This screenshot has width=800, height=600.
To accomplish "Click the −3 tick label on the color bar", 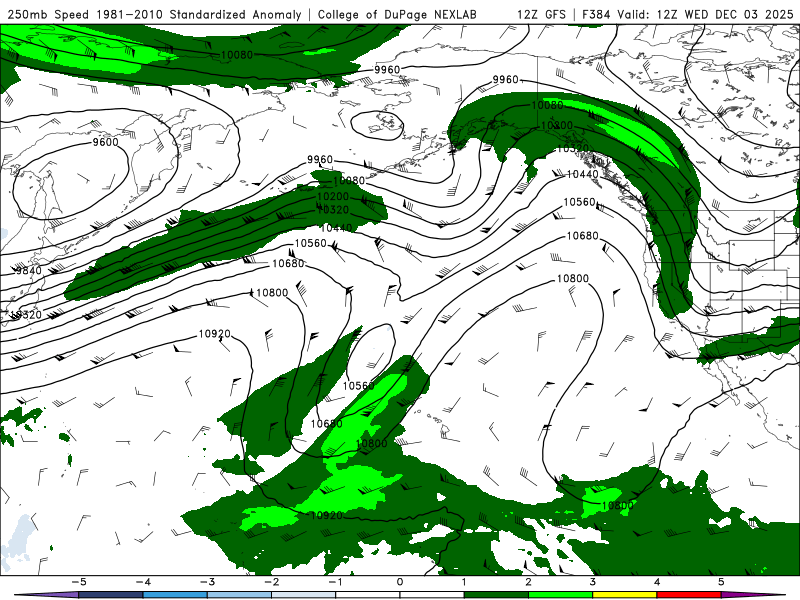I will tap(207, 582).
